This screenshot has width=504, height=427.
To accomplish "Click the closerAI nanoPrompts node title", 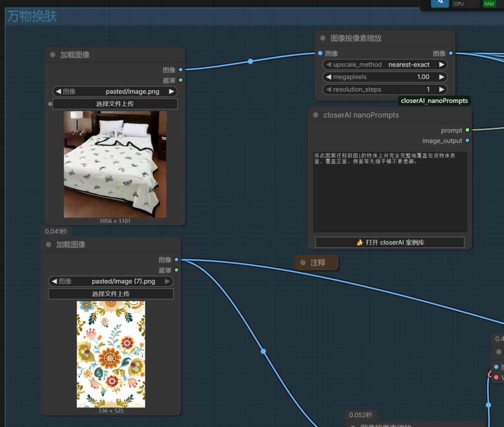I will [361, 115].
